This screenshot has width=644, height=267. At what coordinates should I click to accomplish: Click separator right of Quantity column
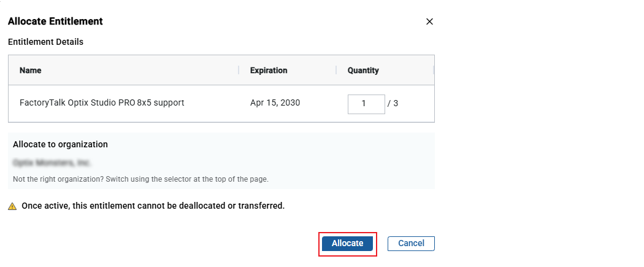(433, 71)
